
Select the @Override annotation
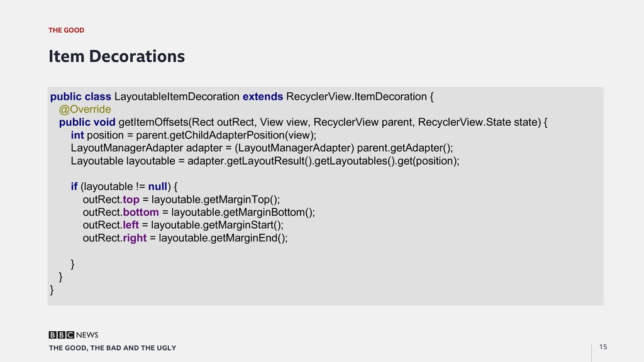[x=85, y=109]
